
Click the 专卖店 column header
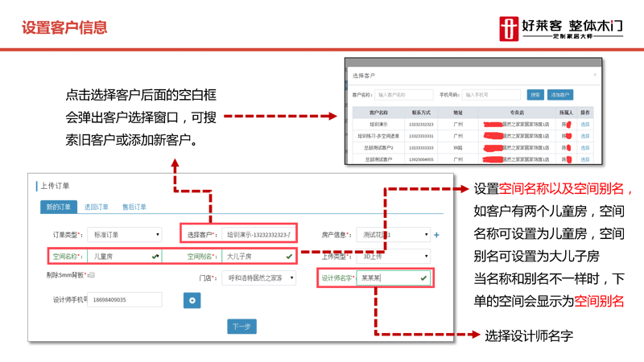(517, 113)
